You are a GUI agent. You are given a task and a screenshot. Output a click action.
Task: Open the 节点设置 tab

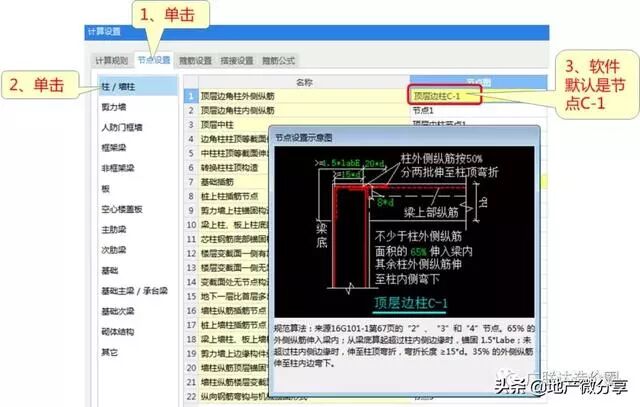(x=153, y=60)
